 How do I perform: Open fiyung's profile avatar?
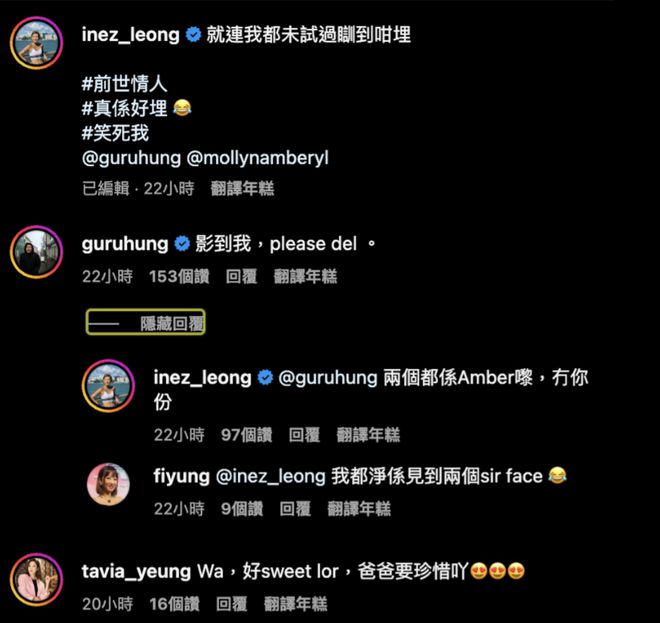tap(108, 484)
